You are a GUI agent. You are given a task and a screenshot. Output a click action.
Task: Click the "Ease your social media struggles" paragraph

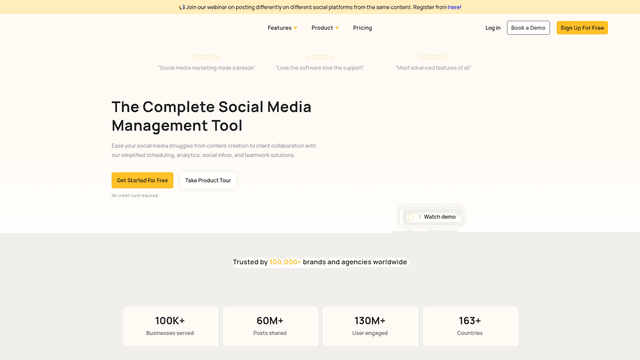coord(214,151)
